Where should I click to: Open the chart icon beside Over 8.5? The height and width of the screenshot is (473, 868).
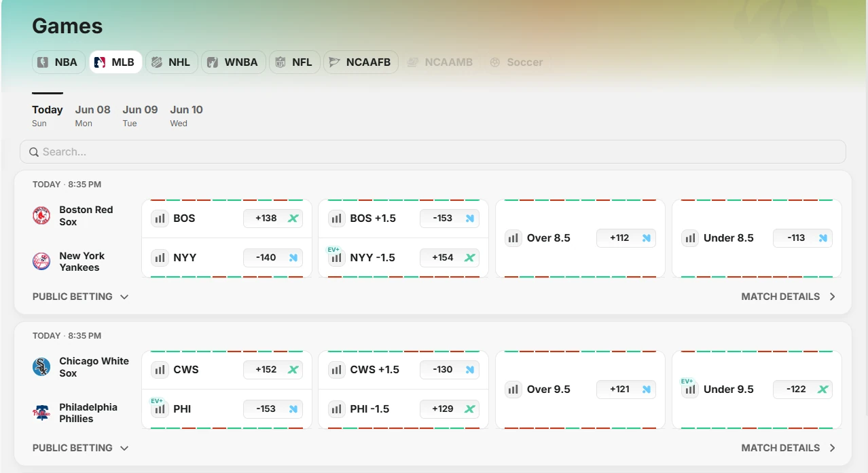(513, 238)
